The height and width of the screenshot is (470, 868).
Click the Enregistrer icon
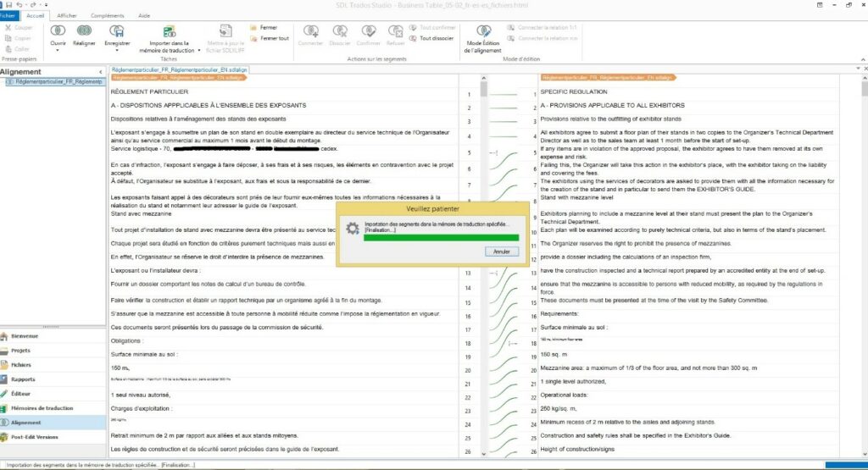point(117,31)
